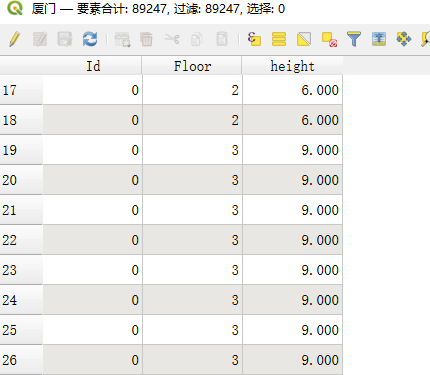The width and height of the screenshot is (430, 375).
Task: Deselect all features icon
Action: [329, 39]
